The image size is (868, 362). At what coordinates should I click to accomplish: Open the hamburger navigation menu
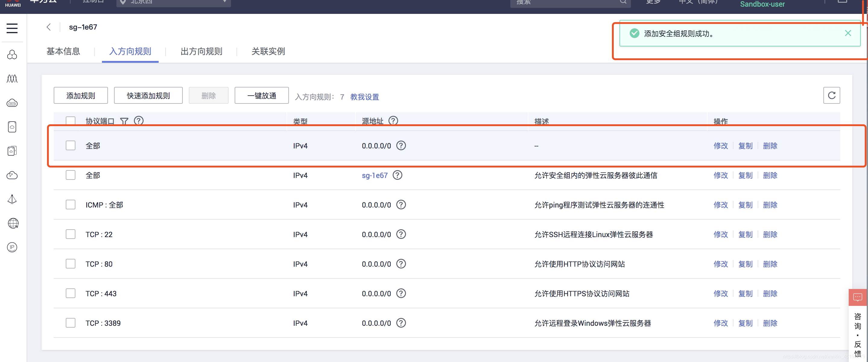(x=12, y=28)
